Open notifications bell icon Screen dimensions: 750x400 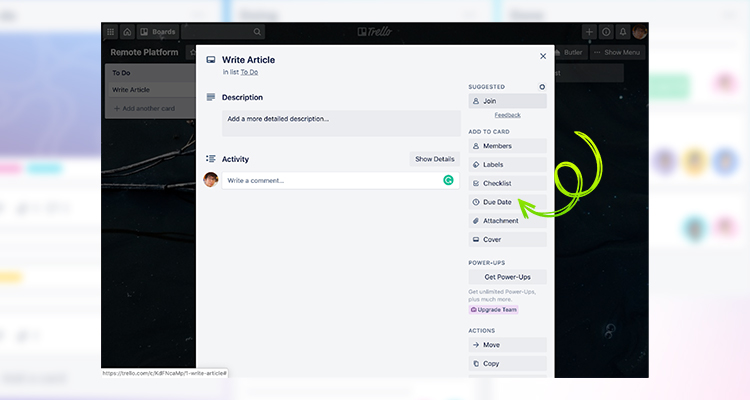pyautogui.click(x=623, y=32)
